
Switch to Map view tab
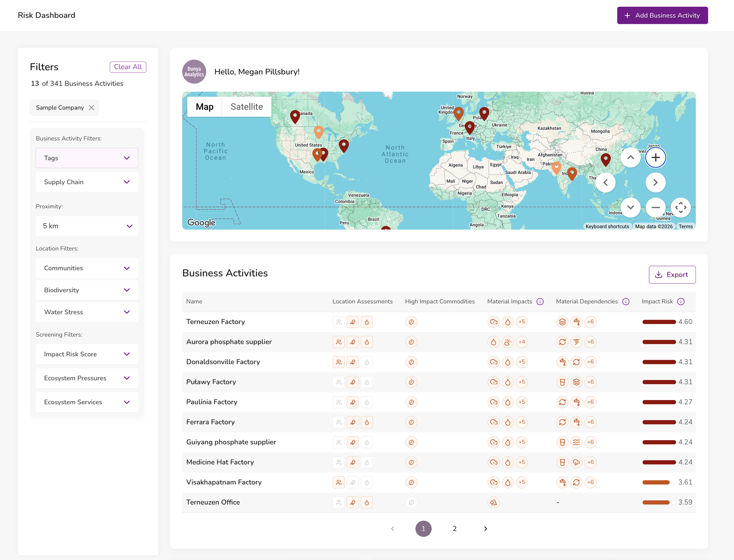click(x=204, y=107)
